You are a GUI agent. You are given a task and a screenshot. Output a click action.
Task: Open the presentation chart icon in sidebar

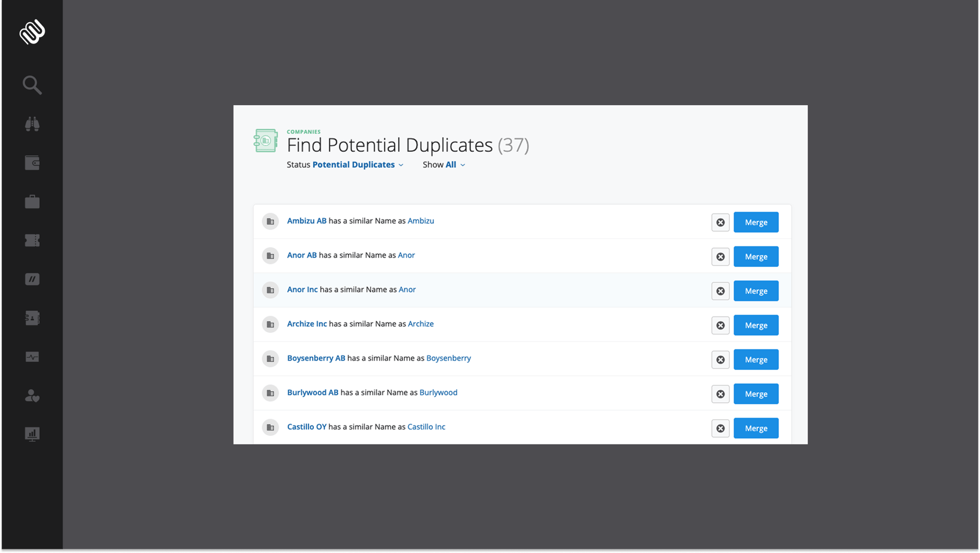point(32,434)
